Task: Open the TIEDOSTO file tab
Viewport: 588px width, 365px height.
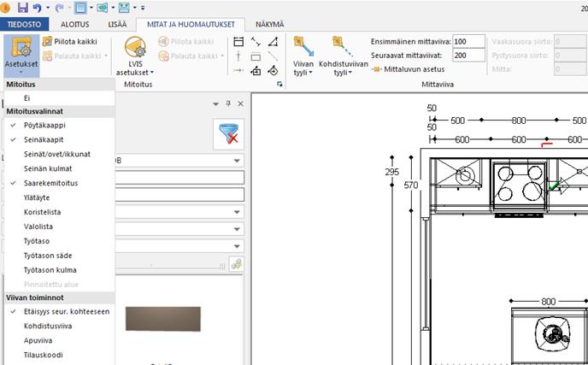Action: 25,25
